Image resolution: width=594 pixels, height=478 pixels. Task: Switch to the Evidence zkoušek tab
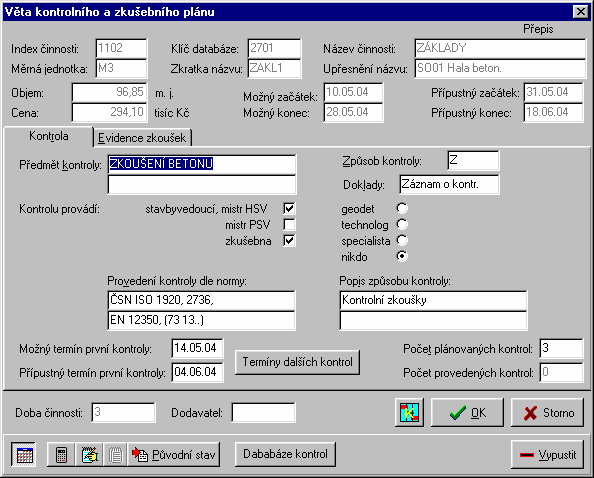click(x=142, y=138)
